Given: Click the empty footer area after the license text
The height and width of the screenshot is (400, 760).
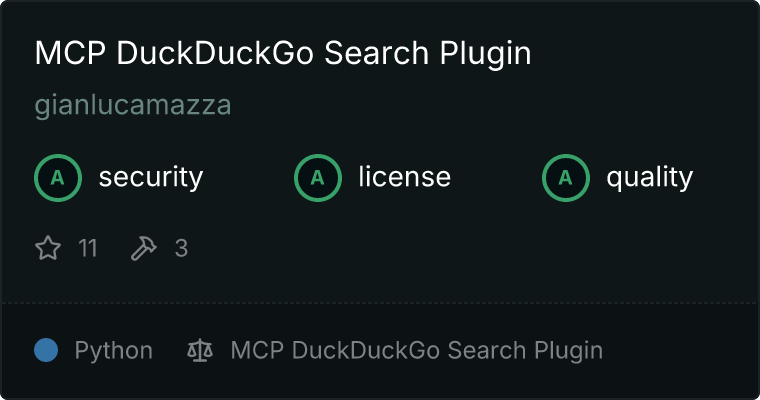Looking at the screenshot, I should click(679, 351).
